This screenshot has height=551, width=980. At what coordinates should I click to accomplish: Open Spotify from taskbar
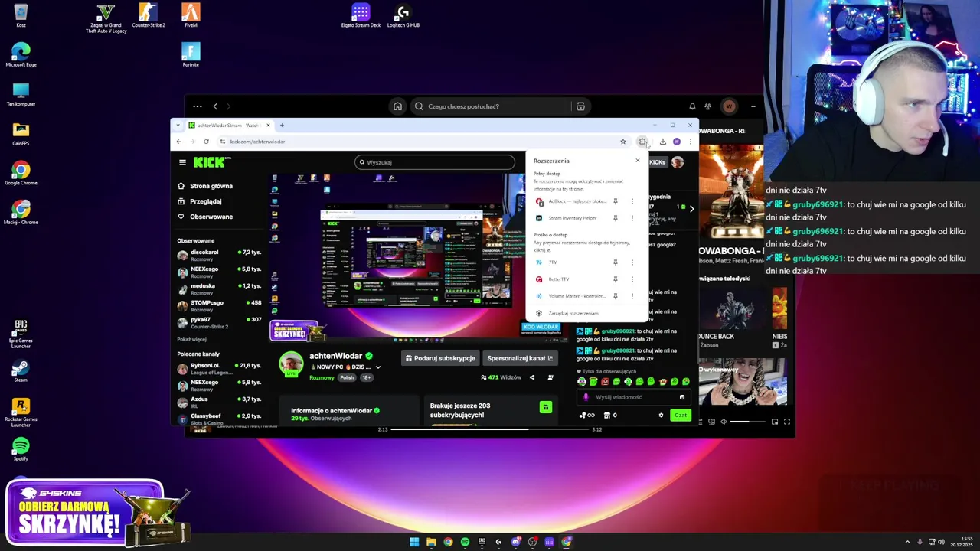(465, 542)
